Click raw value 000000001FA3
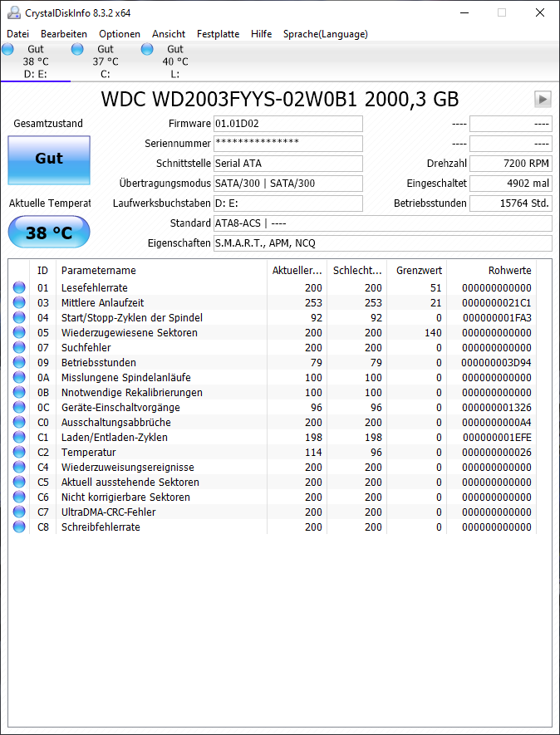Image resolution: width=560 pixels, height=735 pixels. 497,318
